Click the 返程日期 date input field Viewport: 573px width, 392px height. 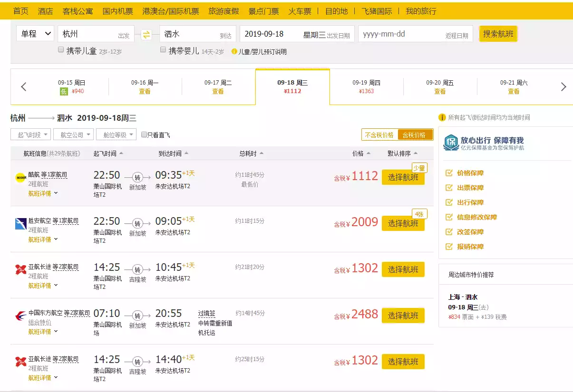pyautogui.click(x=415, y=34)
